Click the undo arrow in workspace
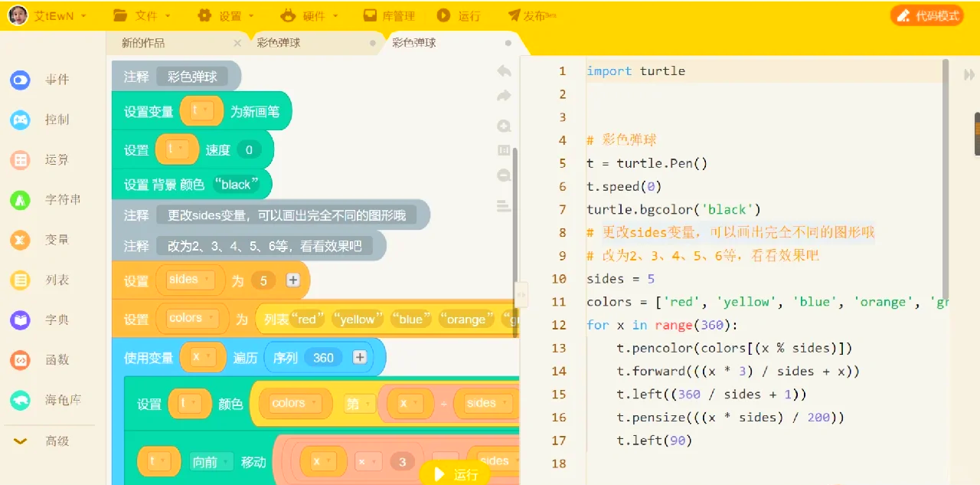 point(504,71)
